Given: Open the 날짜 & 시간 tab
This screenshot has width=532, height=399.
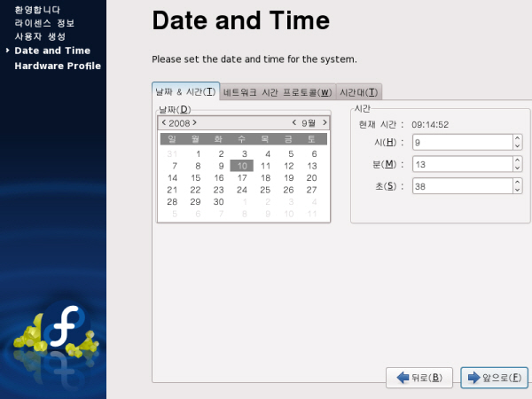Looking at the screenshot, I should point(185,91).
